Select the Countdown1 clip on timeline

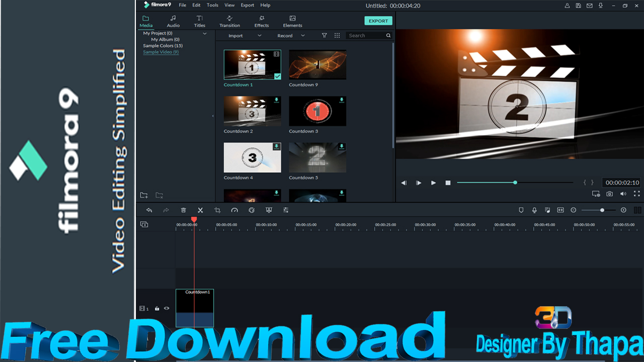(195, 308)
